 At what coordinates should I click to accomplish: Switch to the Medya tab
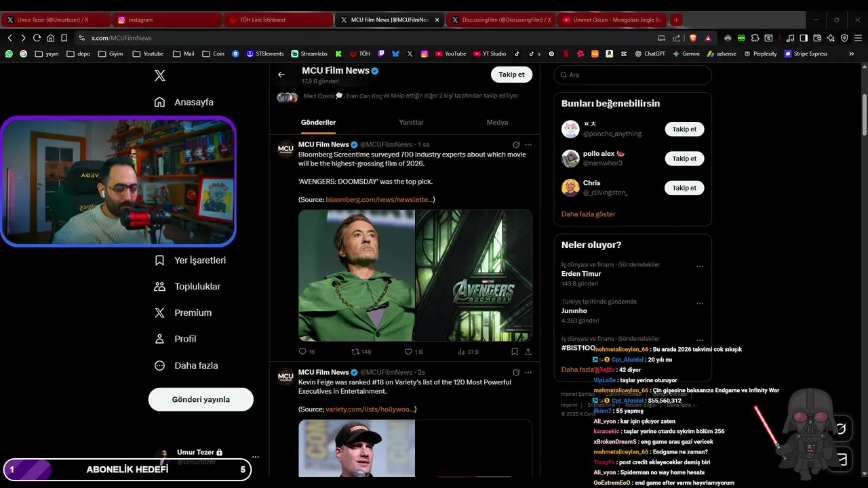(497, 123)
